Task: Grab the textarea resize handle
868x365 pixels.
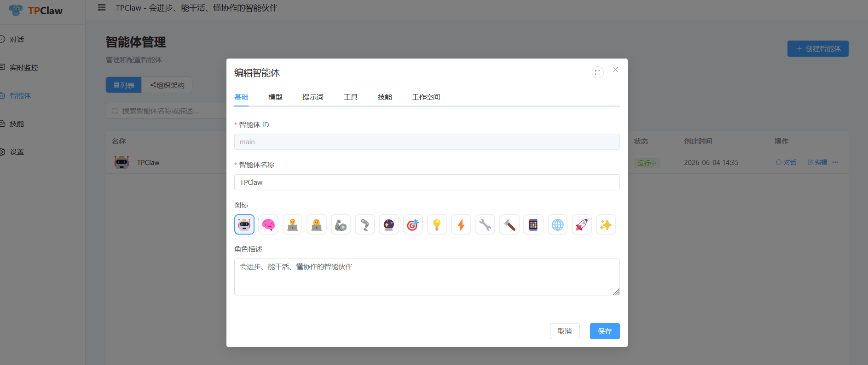Action: coord(616,292)
